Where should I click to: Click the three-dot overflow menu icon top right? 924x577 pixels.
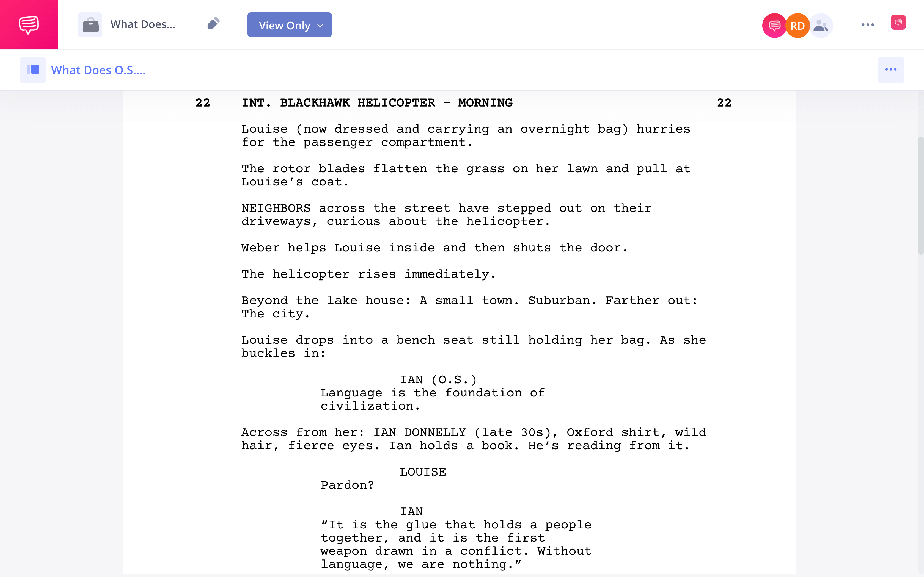pos(867,25)
